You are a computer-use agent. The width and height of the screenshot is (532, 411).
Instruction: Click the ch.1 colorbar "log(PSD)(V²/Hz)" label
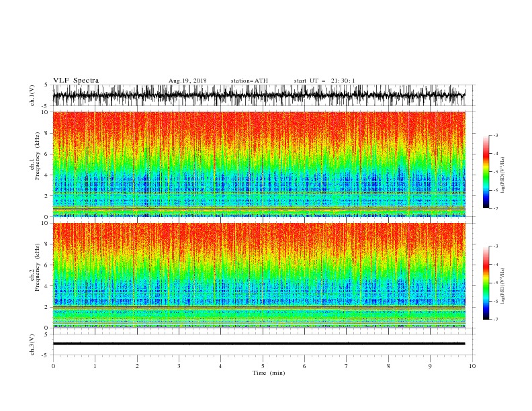pos(502,175)
